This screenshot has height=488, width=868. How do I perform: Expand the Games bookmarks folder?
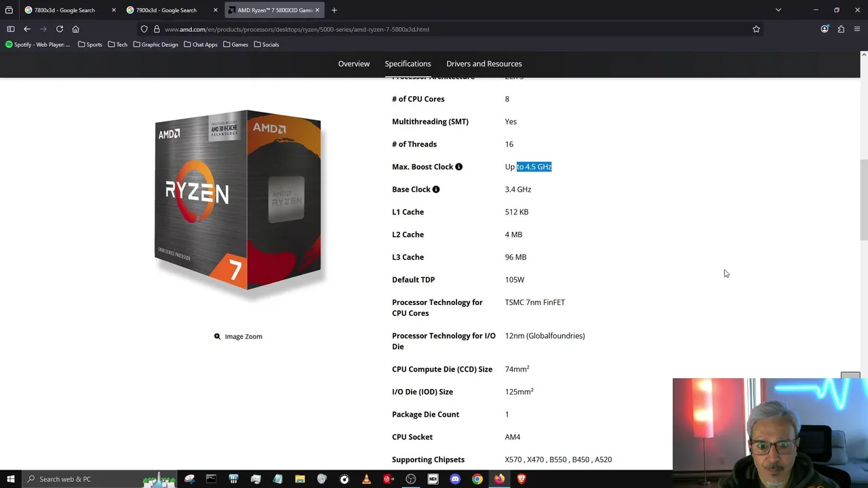[236, 45]
